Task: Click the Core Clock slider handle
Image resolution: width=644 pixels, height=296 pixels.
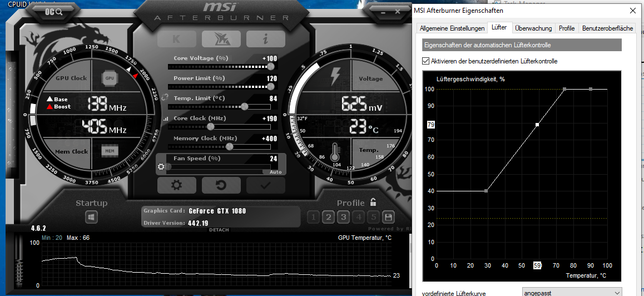Action: click(x=211, y=127)
